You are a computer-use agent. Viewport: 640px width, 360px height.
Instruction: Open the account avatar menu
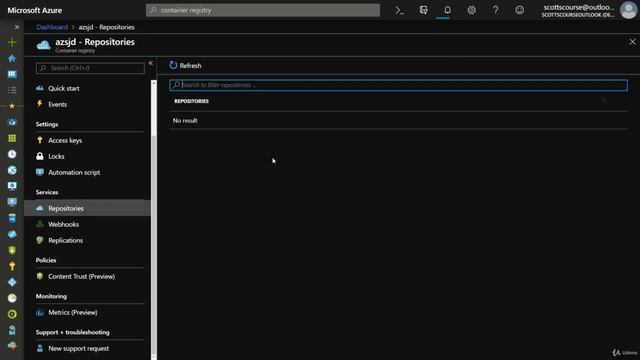coord(628,10)
